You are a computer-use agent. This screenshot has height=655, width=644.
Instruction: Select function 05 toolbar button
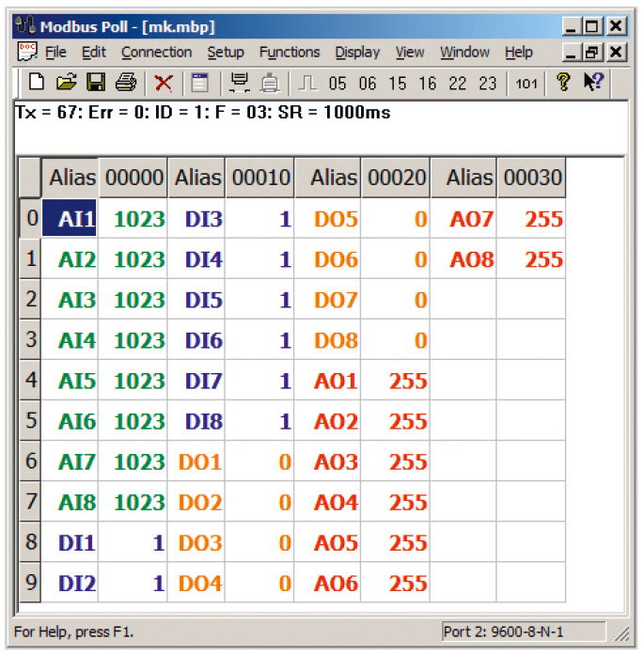338,84
